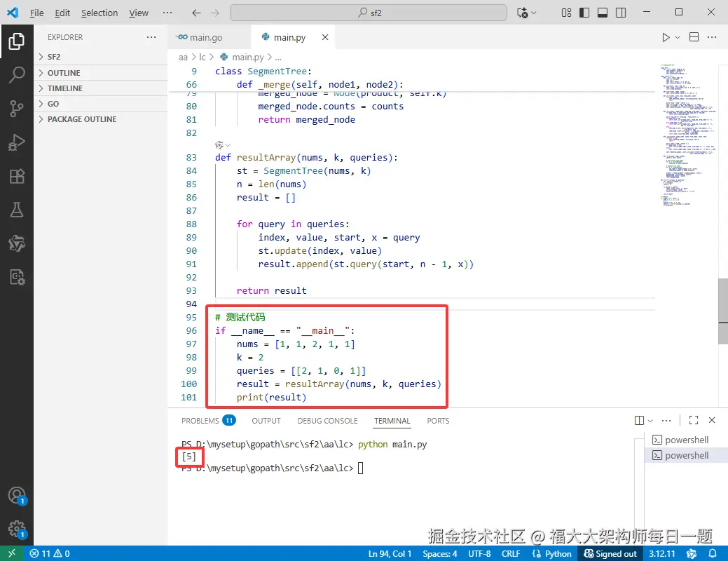Open the Search view in activity bar
Viewport: 728px width, 561px height.
17,75
